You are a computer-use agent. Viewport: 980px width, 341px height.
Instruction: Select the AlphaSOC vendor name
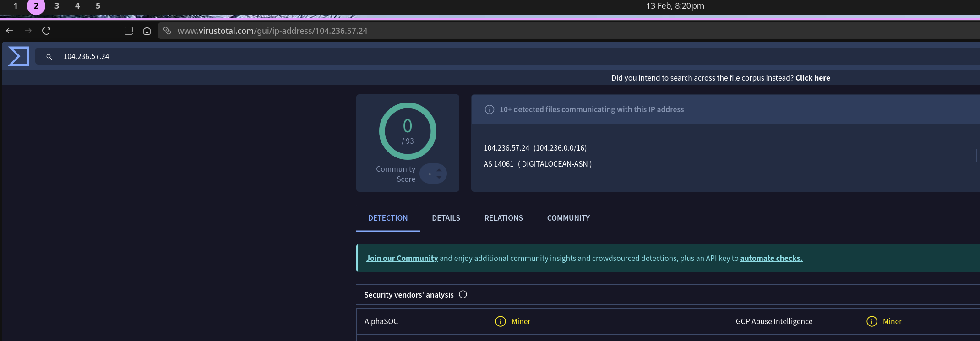click(x=381, y=321)
